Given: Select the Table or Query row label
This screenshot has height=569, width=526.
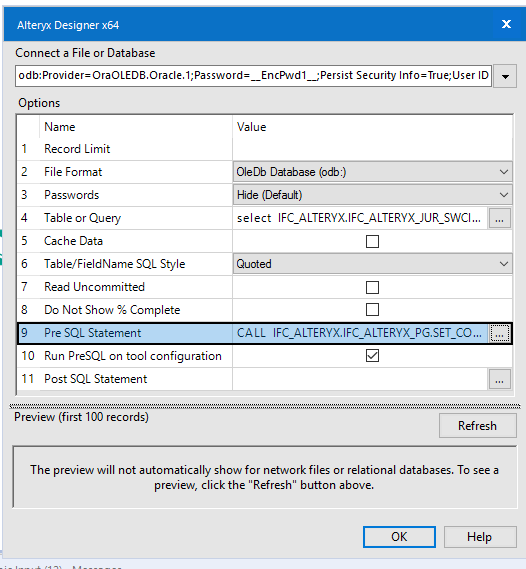Looking at the screenshot, I should click(82, 218).
